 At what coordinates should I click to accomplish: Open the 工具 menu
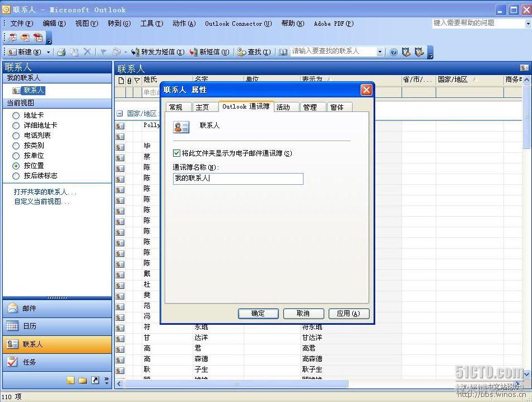point(152,24)
